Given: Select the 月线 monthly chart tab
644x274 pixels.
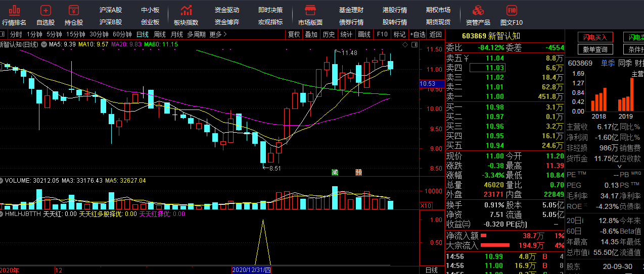Looking at the screenshot, I should (176, 34).
